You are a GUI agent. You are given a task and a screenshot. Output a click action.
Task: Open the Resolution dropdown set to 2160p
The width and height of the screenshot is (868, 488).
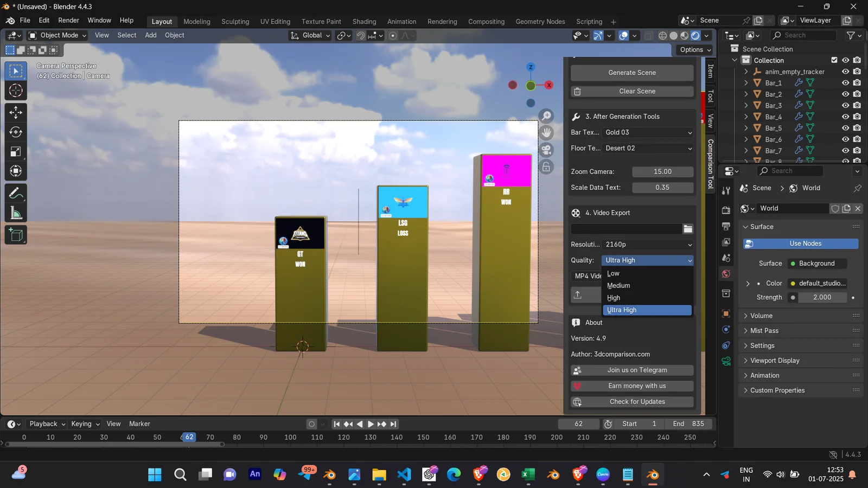tap(647, 244)
